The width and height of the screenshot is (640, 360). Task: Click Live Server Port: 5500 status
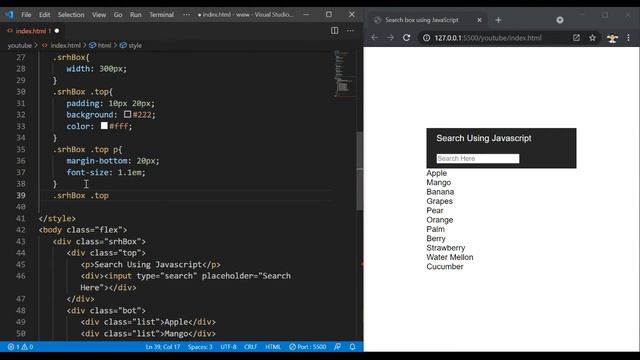(308, 347)
